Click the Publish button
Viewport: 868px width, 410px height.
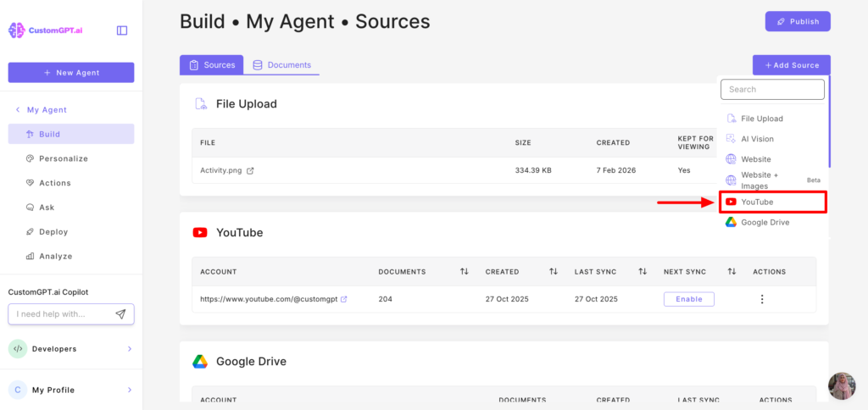coord(797,21)
